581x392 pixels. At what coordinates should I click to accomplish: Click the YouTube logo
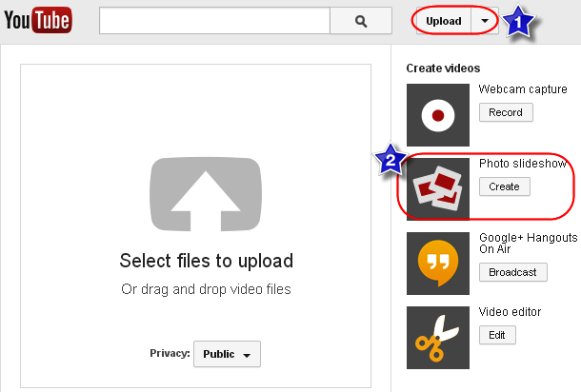point(38,20)
